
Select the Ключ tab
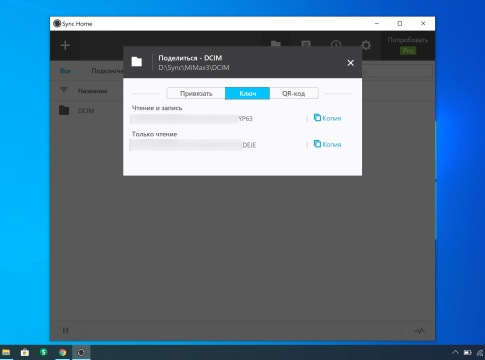click(x=247, y=93)
